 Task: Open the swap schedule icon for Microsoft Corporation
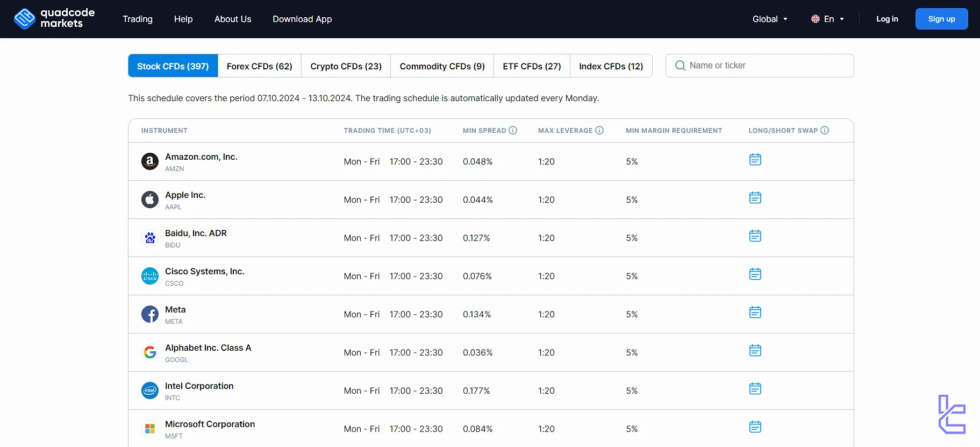pyautogui.click(x=755, y=427)
